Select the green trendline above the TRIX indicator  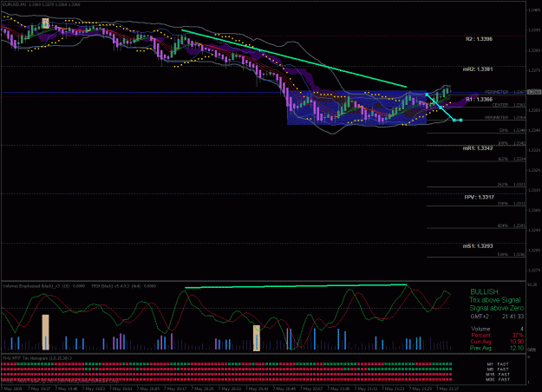tap(296, 286)
